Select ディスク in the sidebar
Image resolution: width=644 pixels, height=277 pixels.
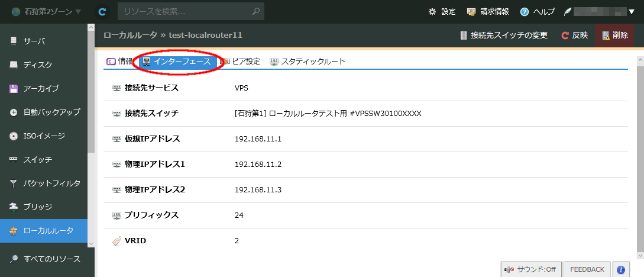(37, 65)
